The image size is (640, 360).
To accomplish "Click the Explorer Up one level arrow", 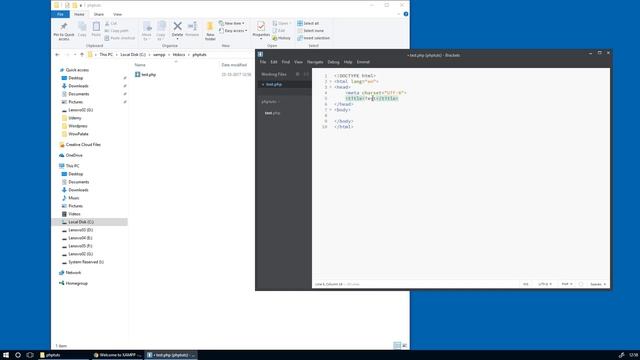I will (x=82, y=55).
